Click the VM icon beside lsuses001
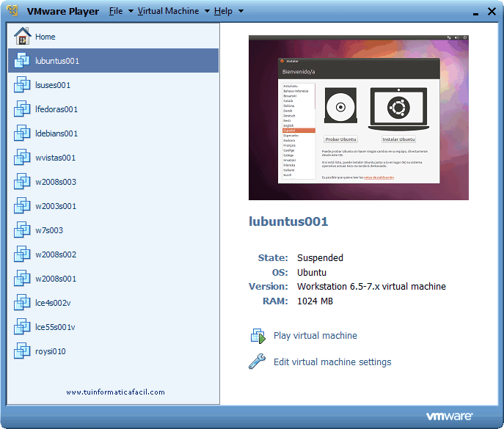The width and height of the screenshot is (504, 429). point(22,84)
